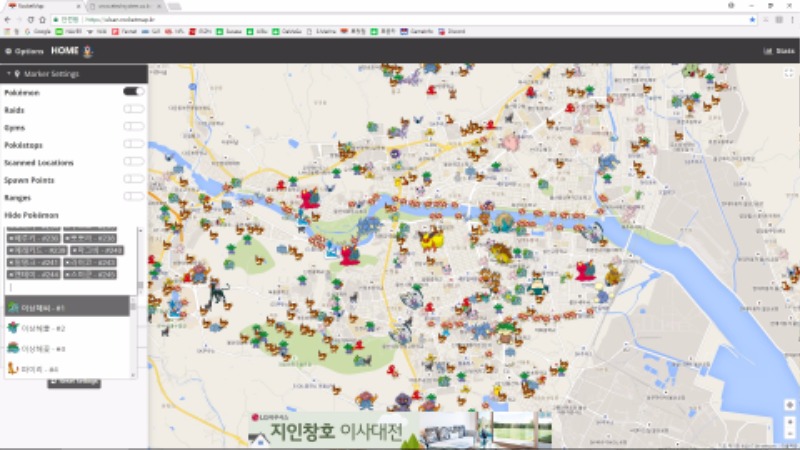The height and width of the screenshot is (450, 800).
Task: Select 이상해씨 - #1 in the dropdown
Action: [67, 308]
